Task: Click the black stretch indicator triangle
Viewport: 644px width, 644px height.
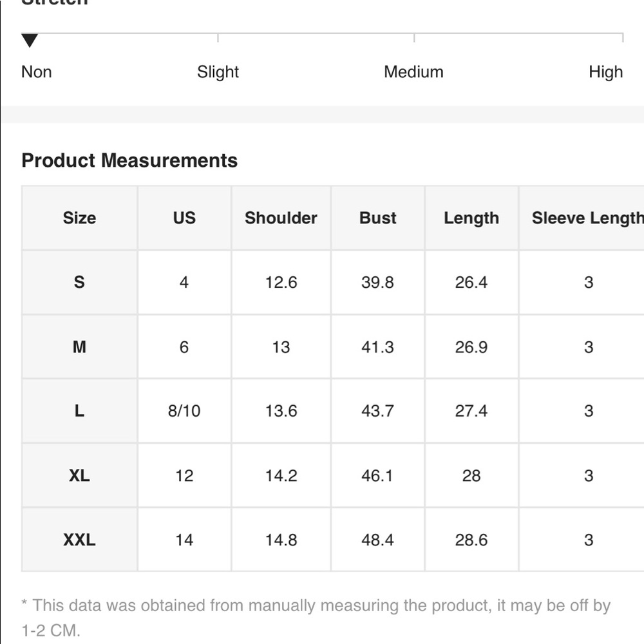Action: (x=30, y=40)
